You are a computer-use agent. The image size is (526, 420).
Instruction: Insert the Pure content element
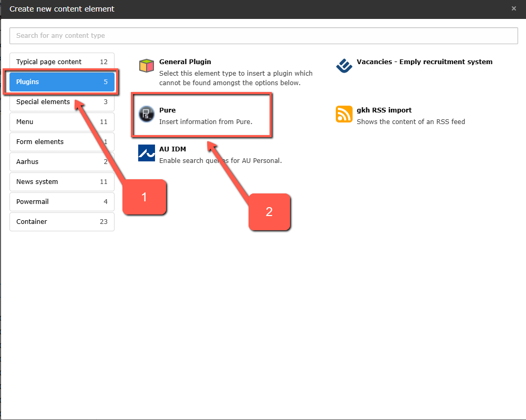pos(168,110)
